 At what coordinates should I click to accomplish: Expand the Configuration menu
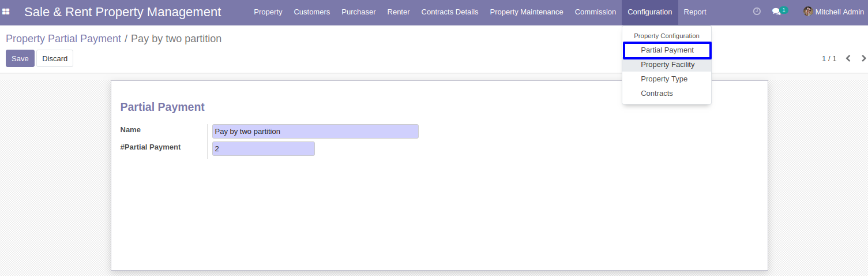[x=650, y=12]
